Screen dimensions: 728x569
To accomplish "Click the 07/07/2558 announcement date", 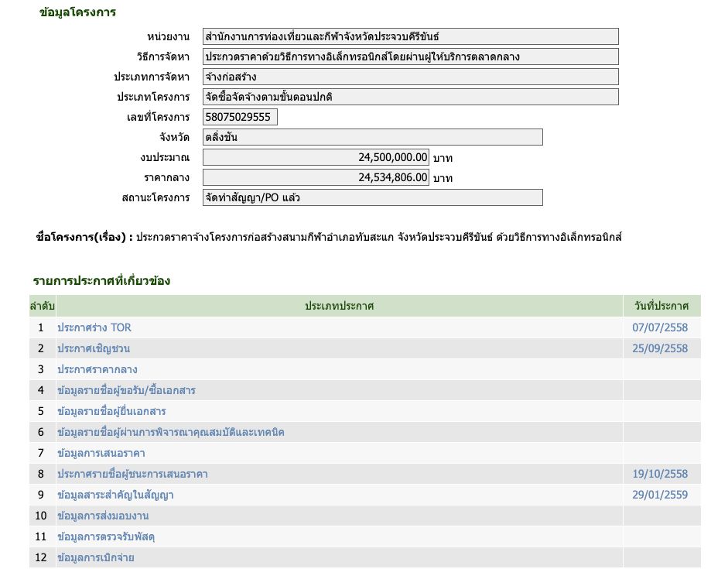I will pyautogui.click(x=660, y=327).
